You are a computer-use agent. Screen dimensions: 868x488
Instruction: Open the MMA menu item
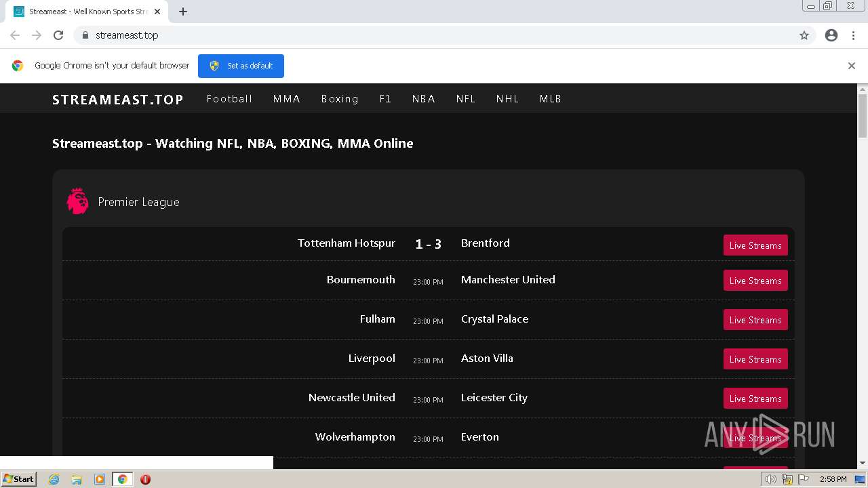[x=287, y=99]
